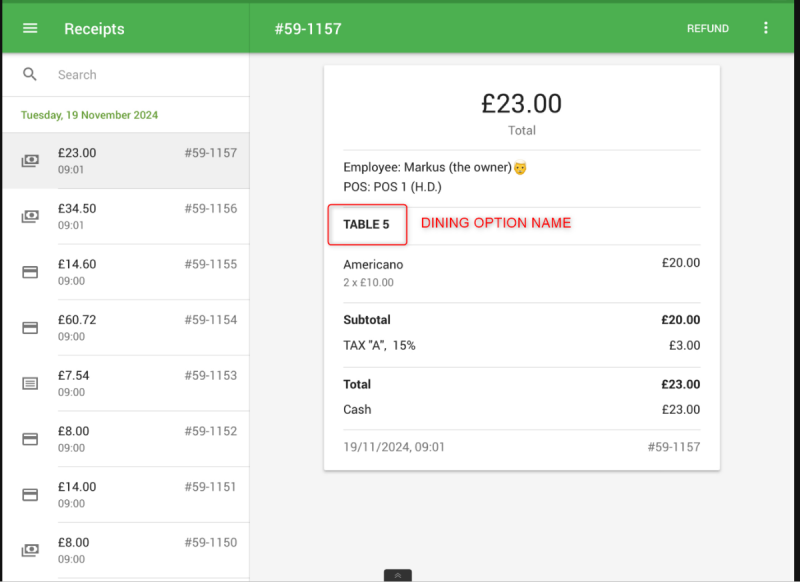Click the search magnifier icon
Viewport: 800px width, 582px height.
(30, 74)
